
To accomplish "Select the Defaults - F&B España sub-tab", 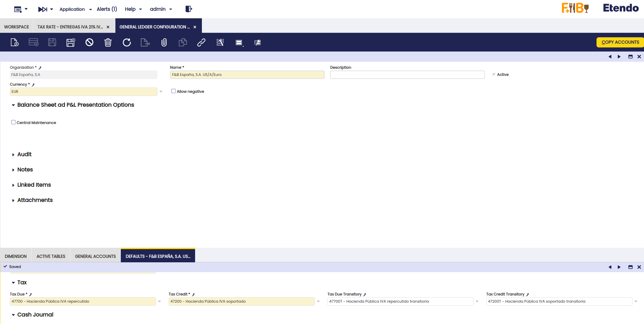I will coord(158,256).
